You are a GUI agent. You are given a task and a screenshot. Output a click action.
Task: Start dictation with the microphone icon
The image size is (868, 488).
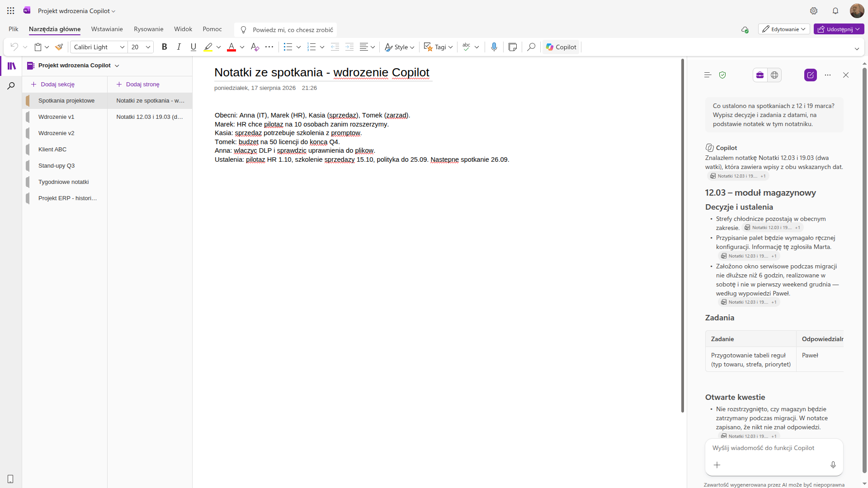coord(494,47)
